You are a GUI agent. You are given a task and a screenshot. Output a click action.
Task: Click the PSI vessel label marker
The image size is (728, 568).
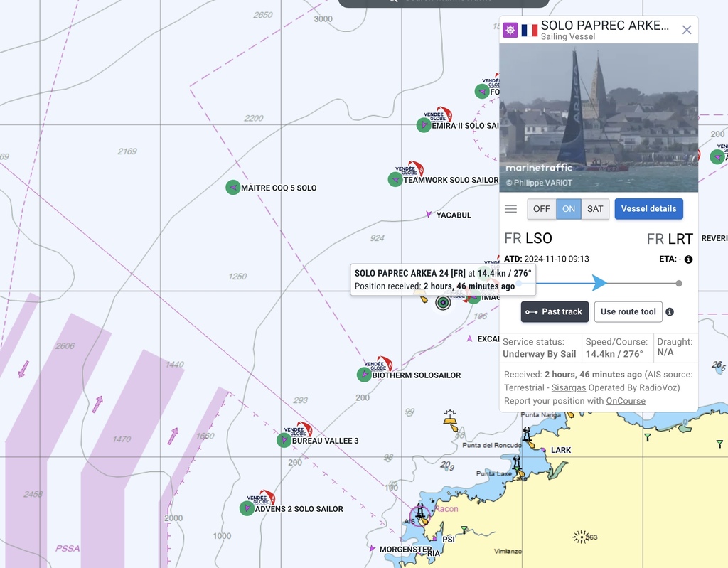434,539
